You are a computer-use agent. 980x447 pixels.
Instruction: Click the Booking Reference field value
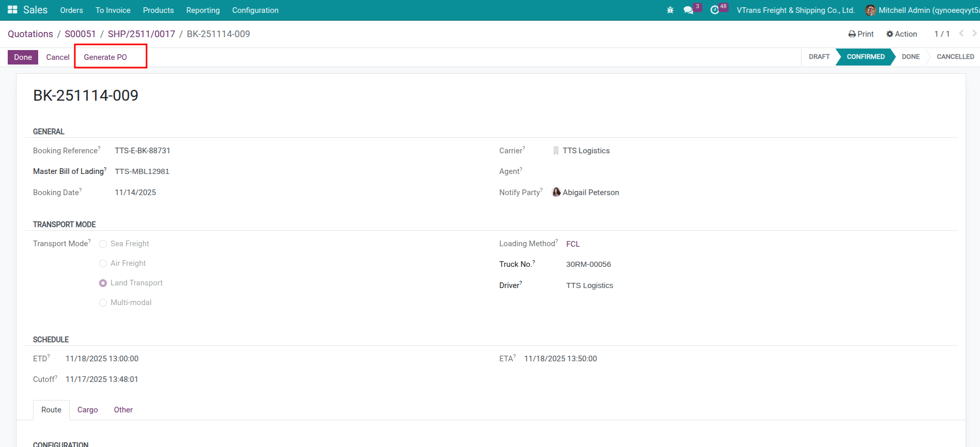142,151
